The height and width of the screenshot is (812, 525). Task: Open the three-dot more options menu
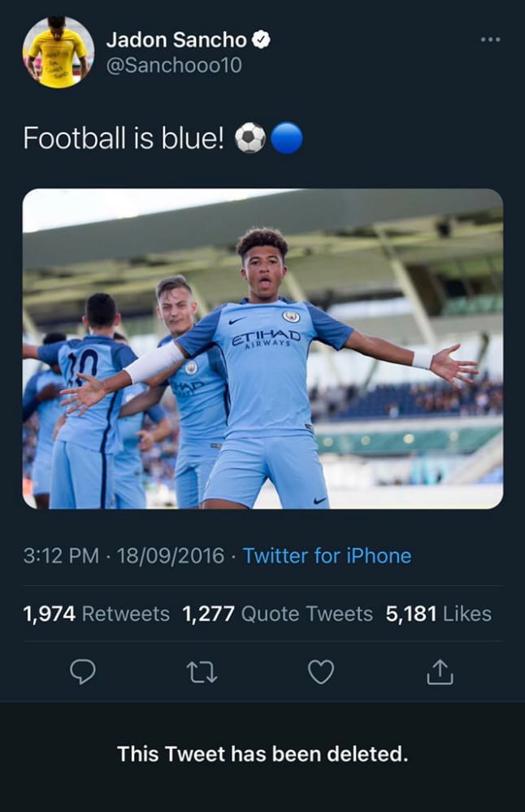coord(489,40)
